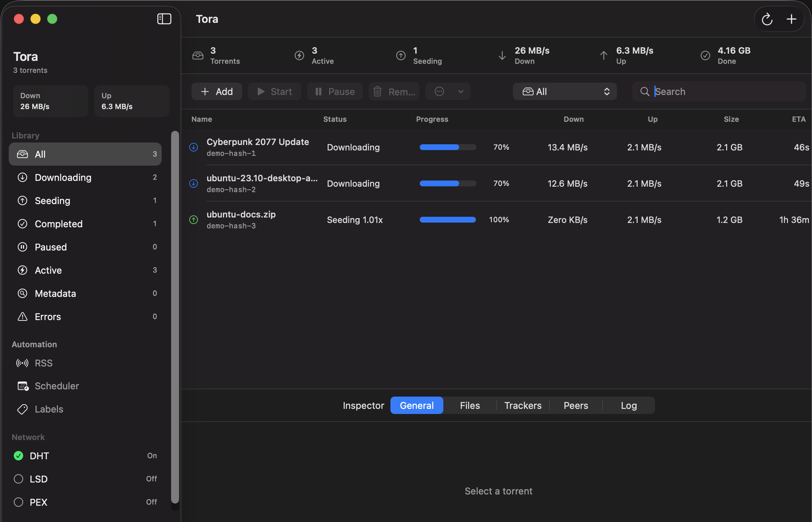
Task: Click the ubuntu-docs.zip progress bar
Action: pyautogui.click(x=448, y=220)
